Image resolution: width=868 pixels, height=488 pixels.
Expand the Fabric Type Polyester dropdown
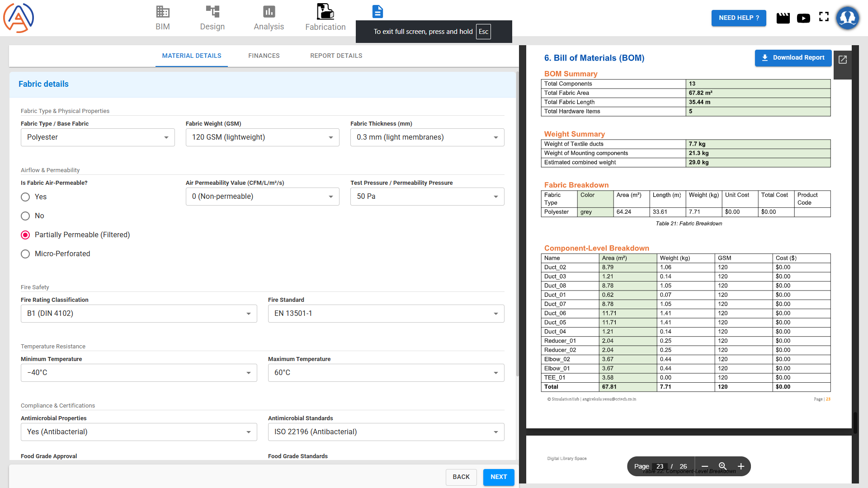98,137
